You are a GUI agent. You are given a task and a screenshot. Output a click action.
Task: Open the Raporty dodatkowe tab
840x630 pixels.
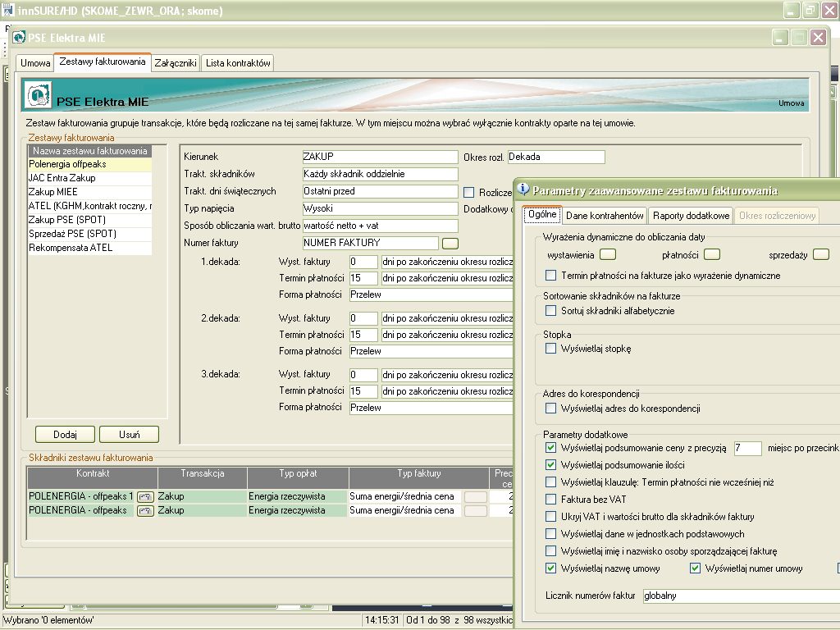point(691,216)
